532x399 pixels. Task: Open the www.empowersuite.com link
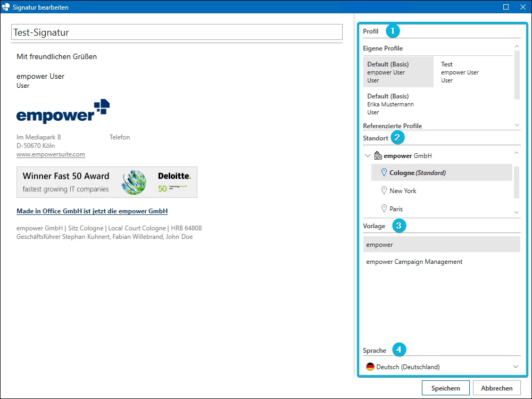click(51, 154)
